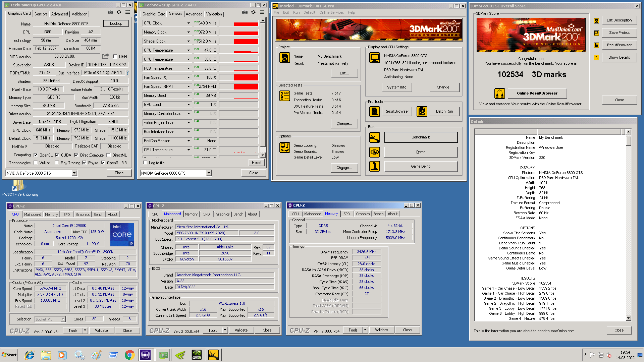Click the Selected Tests checklist icon
The height and width of the screenshot is (362, 644).
pos(285,96)
